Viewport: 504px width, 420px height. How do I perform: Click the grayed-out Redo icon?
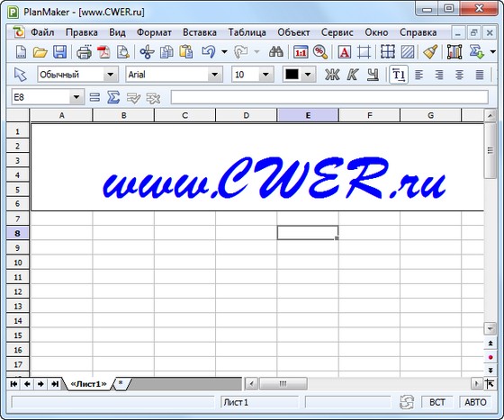coord(241,51)
